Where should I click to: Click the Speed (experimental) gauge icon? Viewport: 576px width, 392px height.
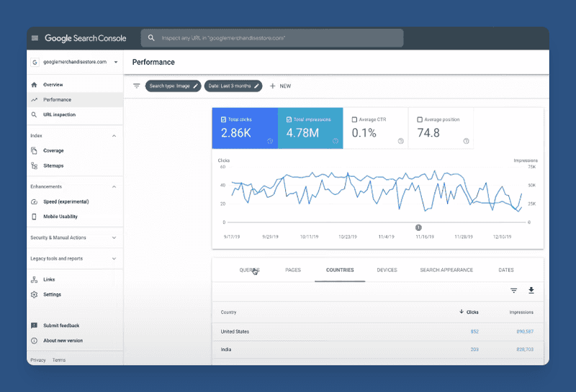tap(34, 202)
